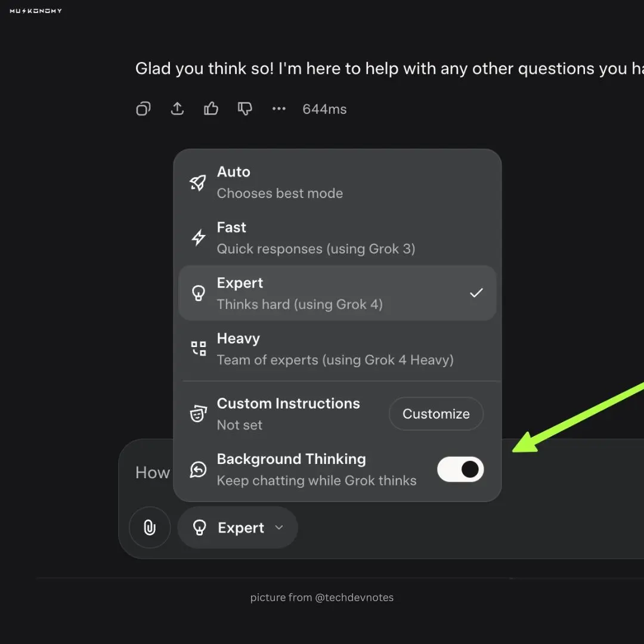Image resolution: width=644 pixels, height=644 pixels.
Task: Open the Expert mode selector dropdown
Action: pyautogui.click(x=238, y=527)
